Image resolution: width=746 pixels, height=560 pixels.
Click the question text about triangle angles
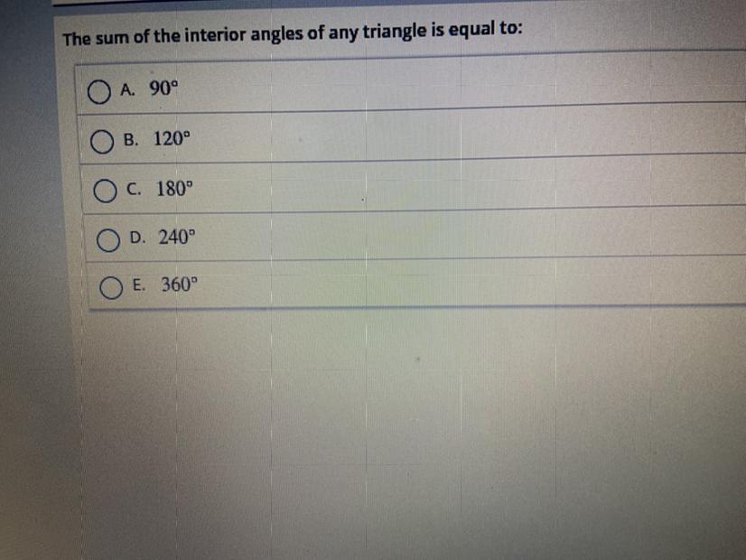(293, 33)
